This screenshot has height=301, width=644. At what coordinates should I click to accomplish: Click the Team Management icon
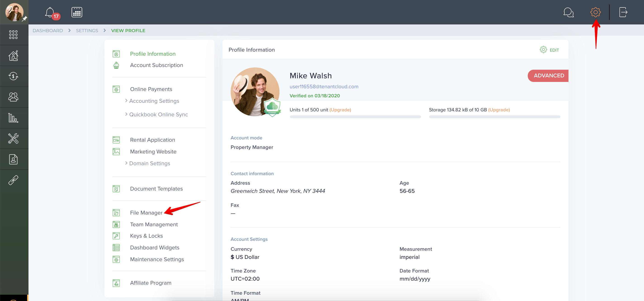116,225
